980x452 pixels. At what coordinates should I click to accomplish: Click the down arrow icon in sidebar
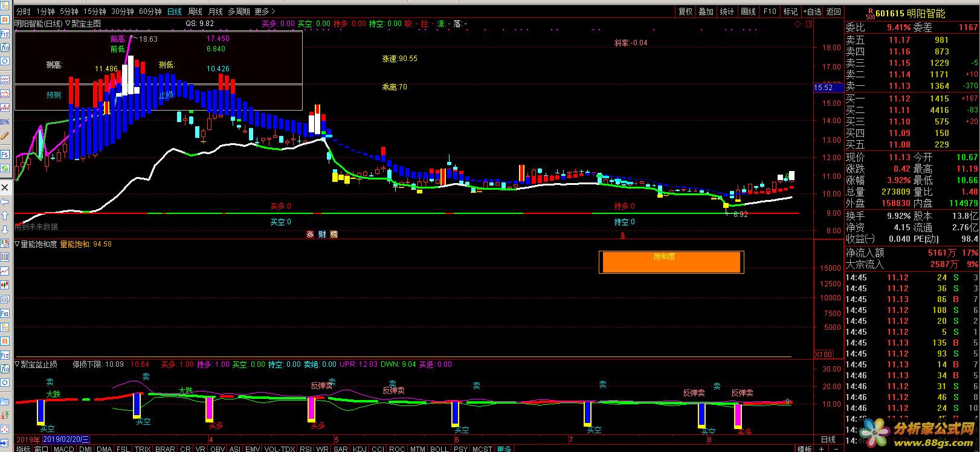pyautogui.click(x=5, y=230)
